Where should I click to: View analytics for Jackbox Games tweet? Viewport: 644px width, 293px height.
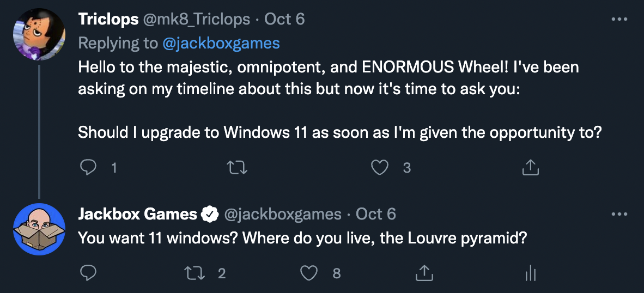coord(530,273)
